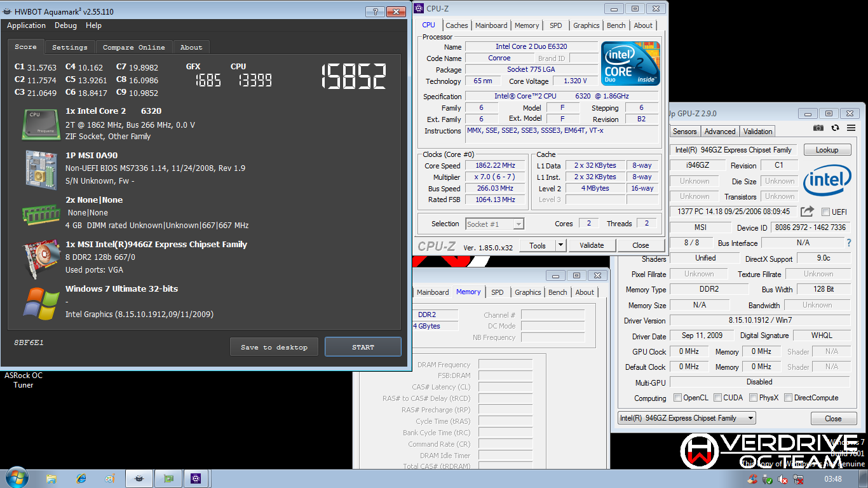The width and height of the screenshot is (868, 488).
Task: Click the Validate button in CPU-Z
Action: pos(592,245)
